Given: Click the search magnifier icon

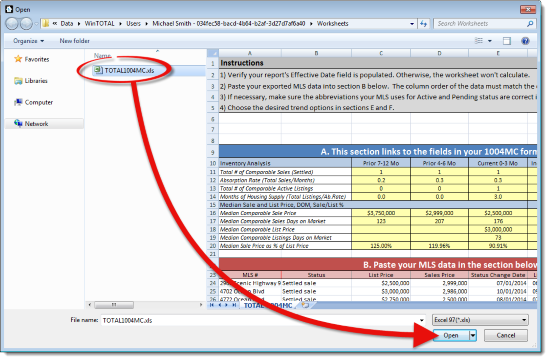Looking at the screenshot, I should coord(530,24).
